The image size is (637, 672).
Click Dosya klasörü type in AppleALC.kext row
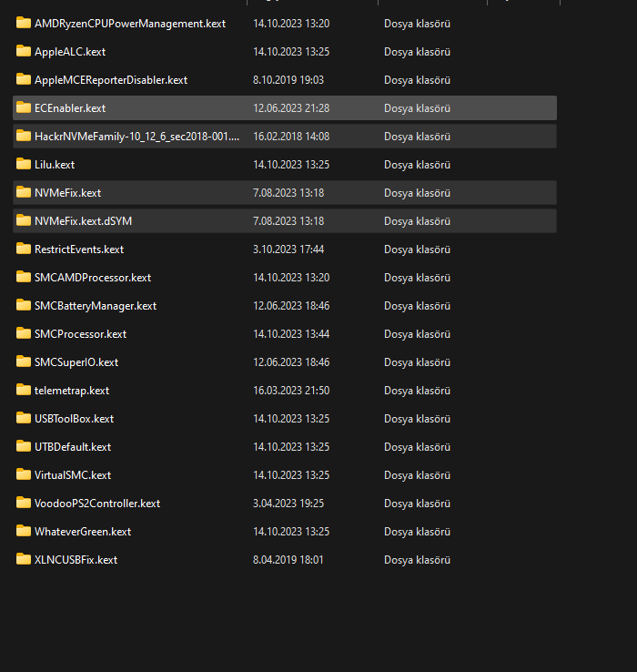(x=418, y=52)
